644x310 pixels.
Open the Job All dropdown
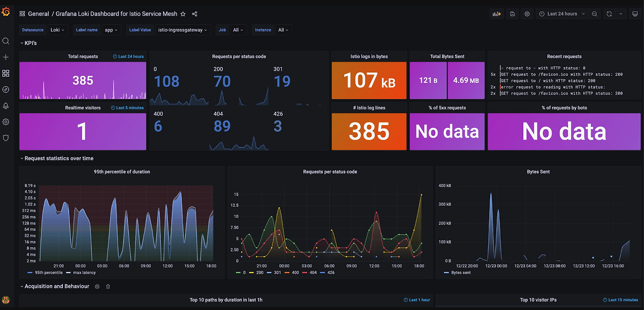coord(238,30)
